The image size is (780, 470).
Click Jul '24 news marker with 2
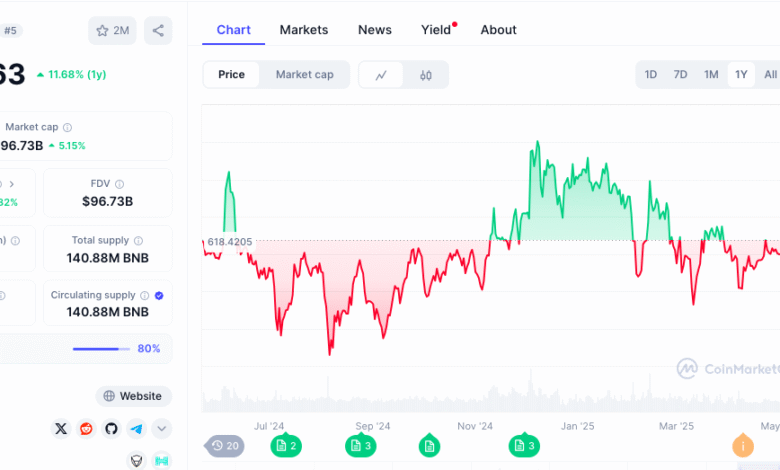pos(285,445)
